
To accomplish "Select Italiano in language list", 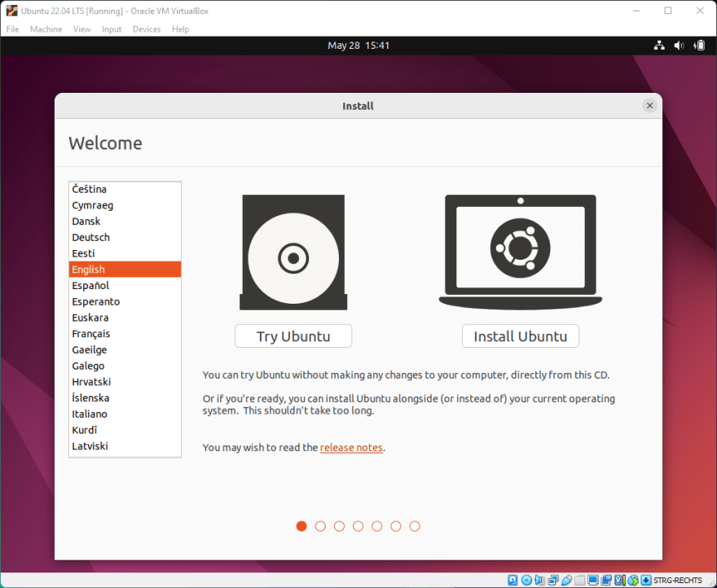I will coord(125,414).
